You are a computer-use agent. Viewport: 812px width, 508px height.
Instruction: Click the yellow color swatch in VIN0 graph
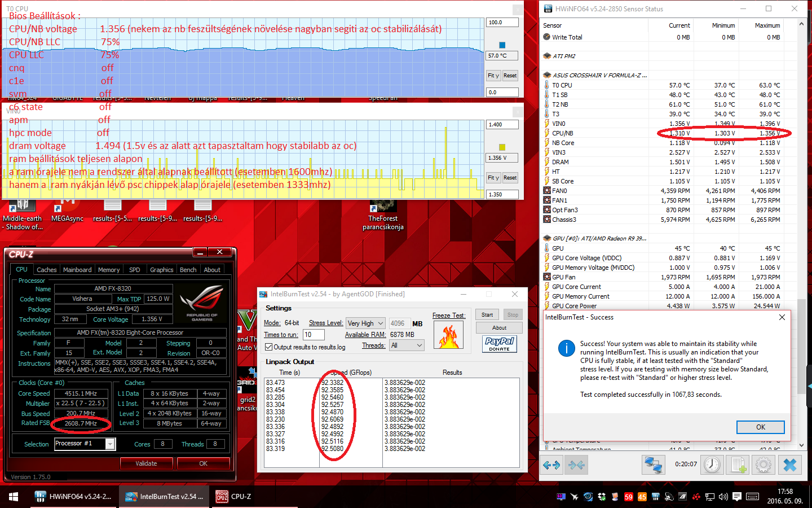pyautogui.click(x=502, y=147)
